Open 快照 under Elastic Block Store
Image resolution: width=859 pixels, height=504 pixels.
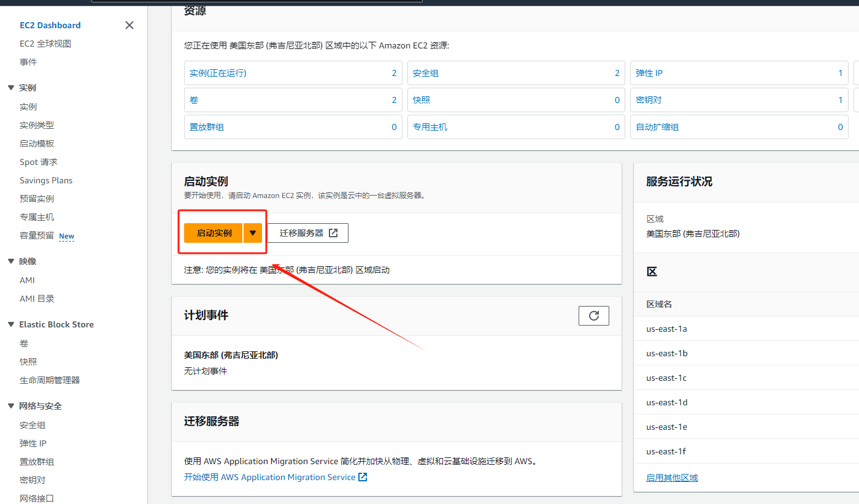[28, 362]
